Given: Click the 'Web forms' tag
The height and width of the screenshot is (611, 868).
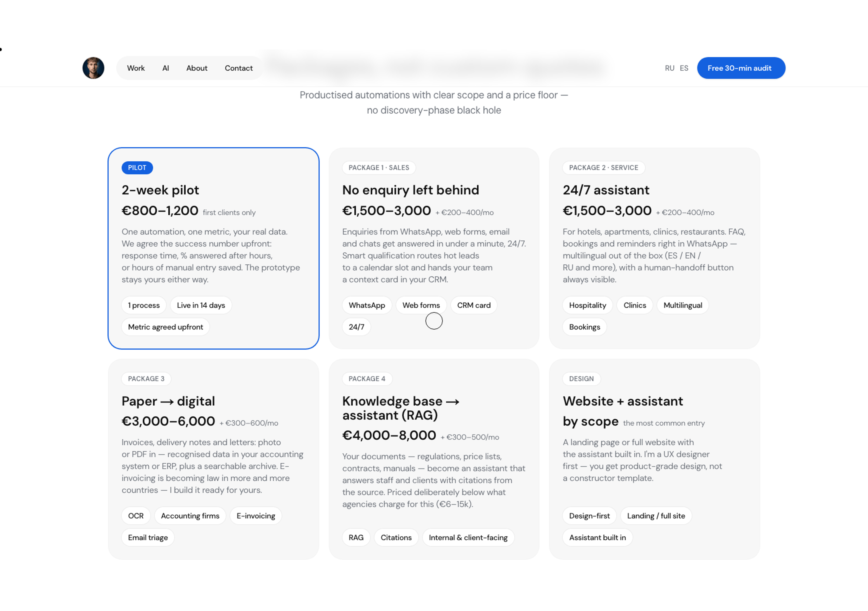Looking at the screenshot, I should [421, 305].
